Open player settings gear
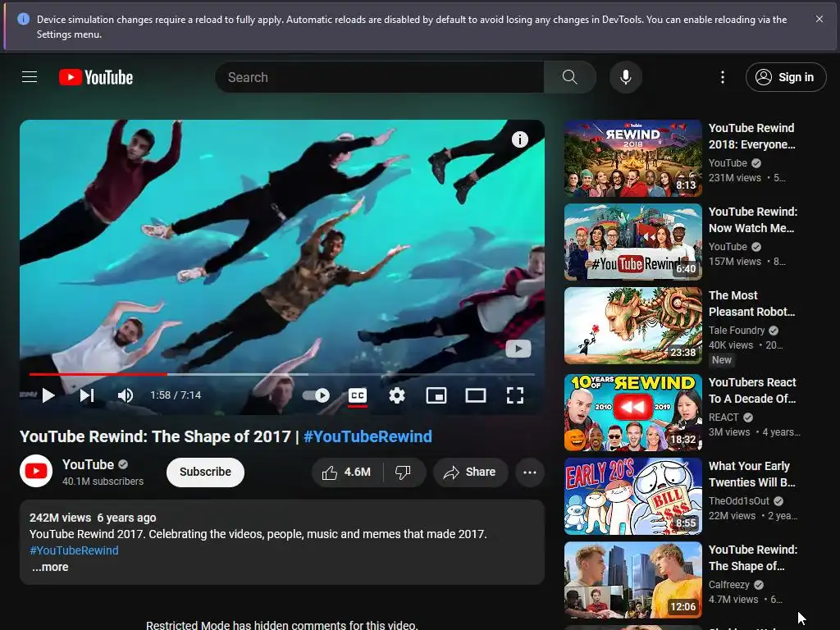The image size is (840, 630). pyautogui.click(x=397, y=395)
